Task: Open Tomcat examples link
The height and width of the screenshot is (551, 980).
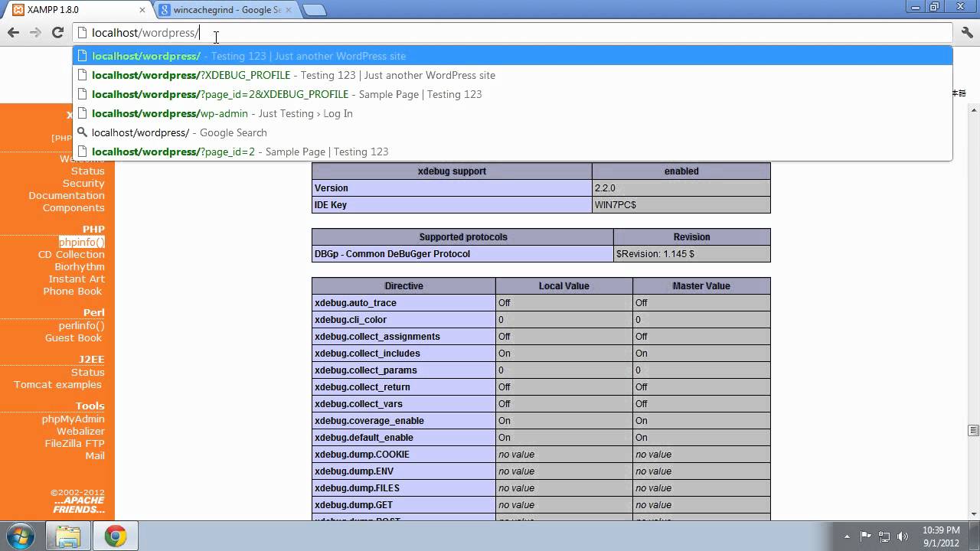Action: [x=57, y=385]
